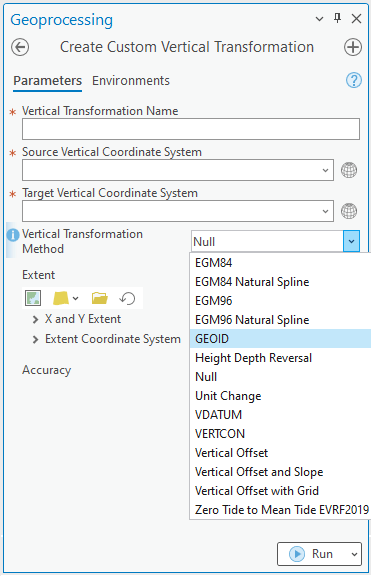Image resolution: width=371 pixels, height=576 pixels.
Task: Switch to the Environments tab
Action: pyautogui.click(x=131, y=80)
